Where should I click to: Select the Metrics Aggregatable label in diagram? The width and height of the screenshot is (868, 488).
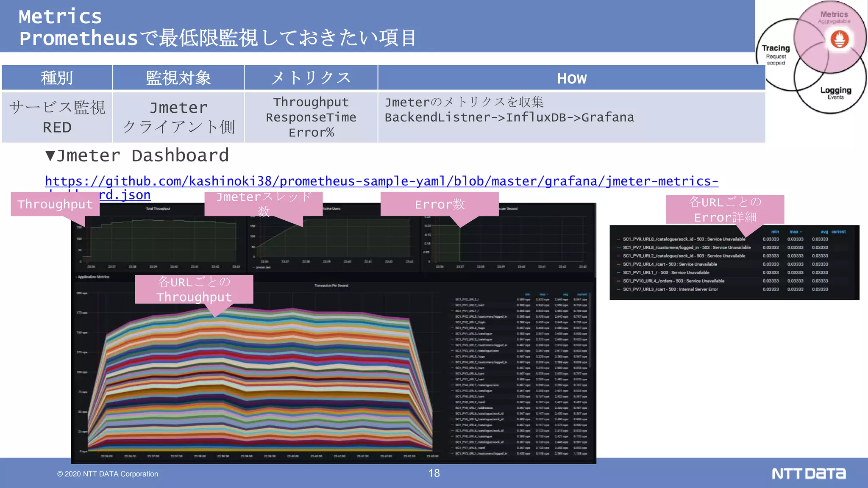point(834,17)
